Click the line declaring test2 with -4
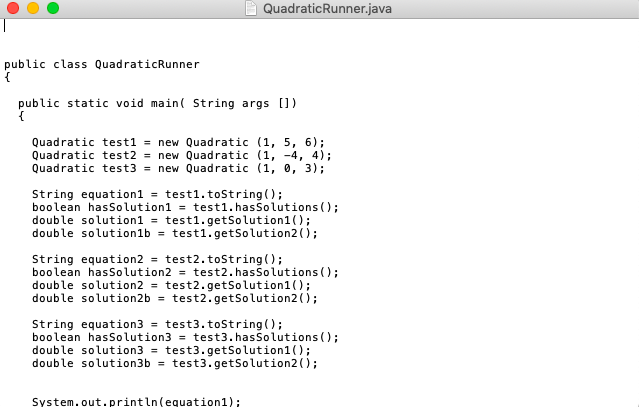 [182, 155]
